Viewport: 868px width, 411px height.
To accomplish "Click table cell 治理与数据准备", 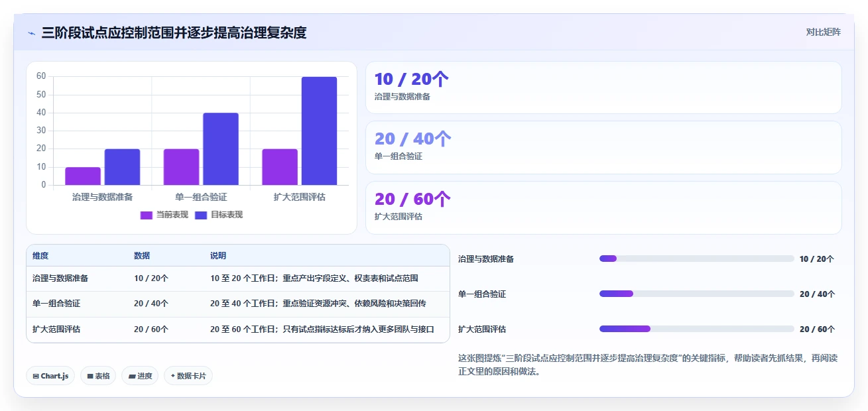I will coord(60,278).
